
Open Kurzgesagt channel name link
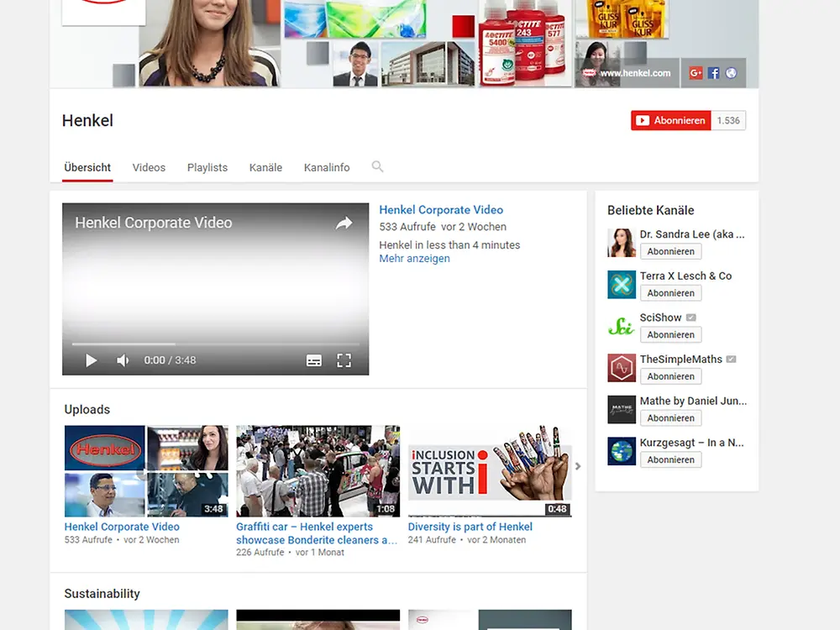coord(691,443)
